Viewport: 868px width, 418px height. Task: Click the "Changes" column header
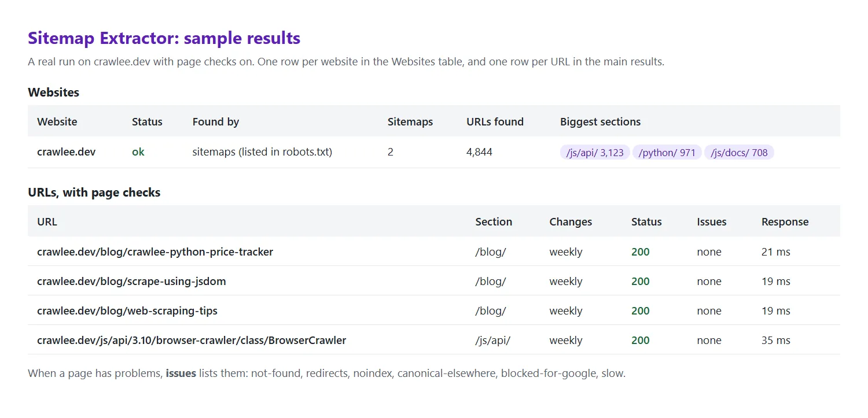[x=571, y=222]
